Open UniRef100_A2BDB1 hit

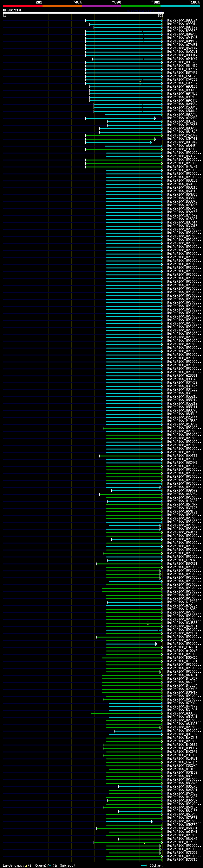tap(182, 376)
